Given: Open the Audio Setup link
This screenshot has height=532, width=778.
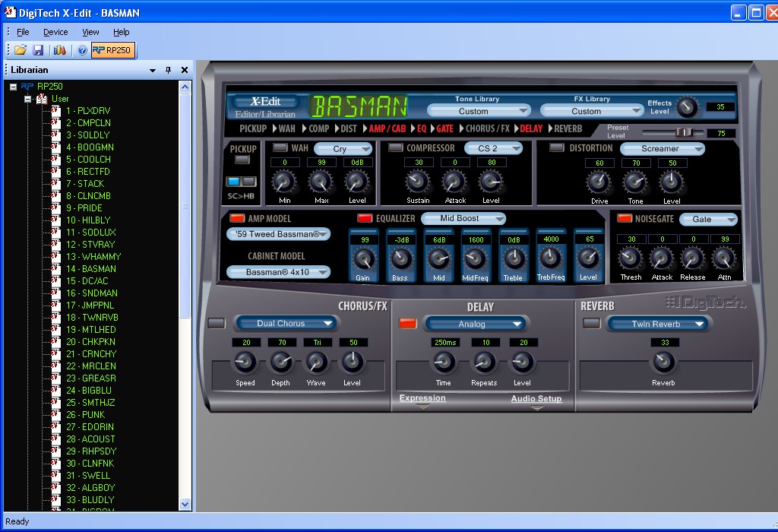Looking at the screenshot, I should click(536, 398).
